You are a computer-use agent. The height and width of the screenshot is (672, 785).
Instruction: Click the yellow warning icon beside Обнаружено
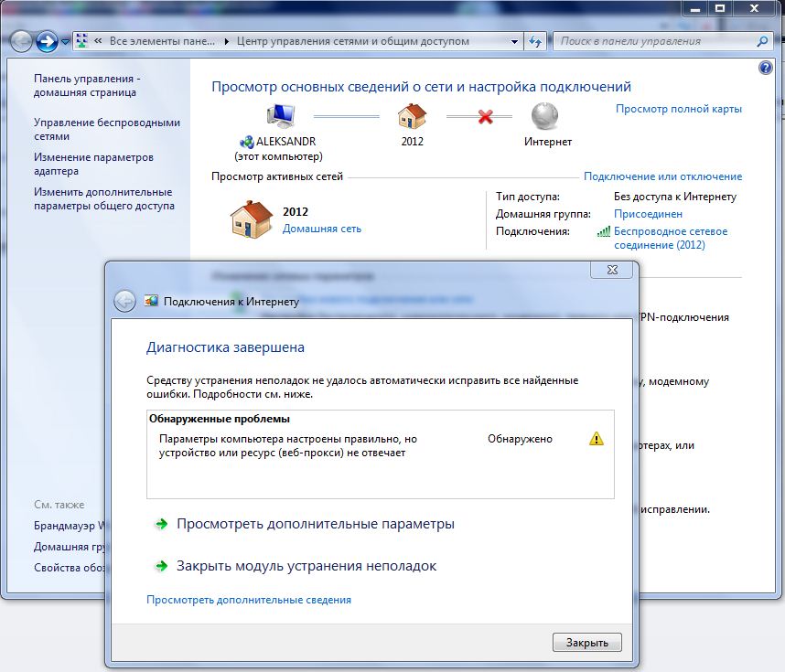(x=597, y=439)
